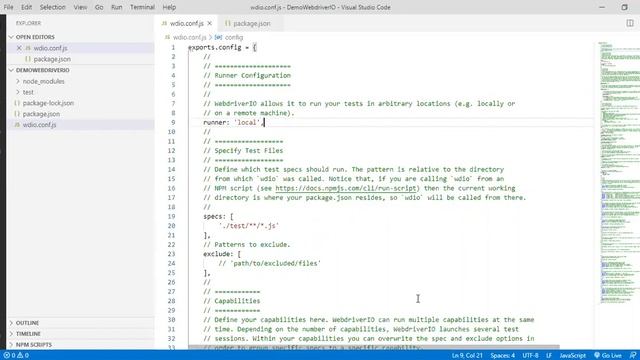Change indentation via Spaces: 4
The height and width of the screenshot is (360, 640).
(x=502, y=356)
